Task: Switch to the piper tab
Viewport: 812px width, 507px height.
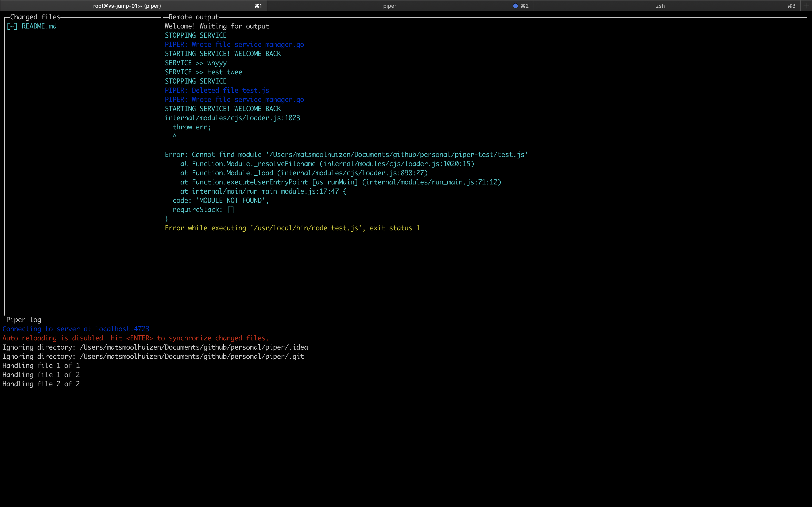Action: pyautogui.click(x=389, y=6)
